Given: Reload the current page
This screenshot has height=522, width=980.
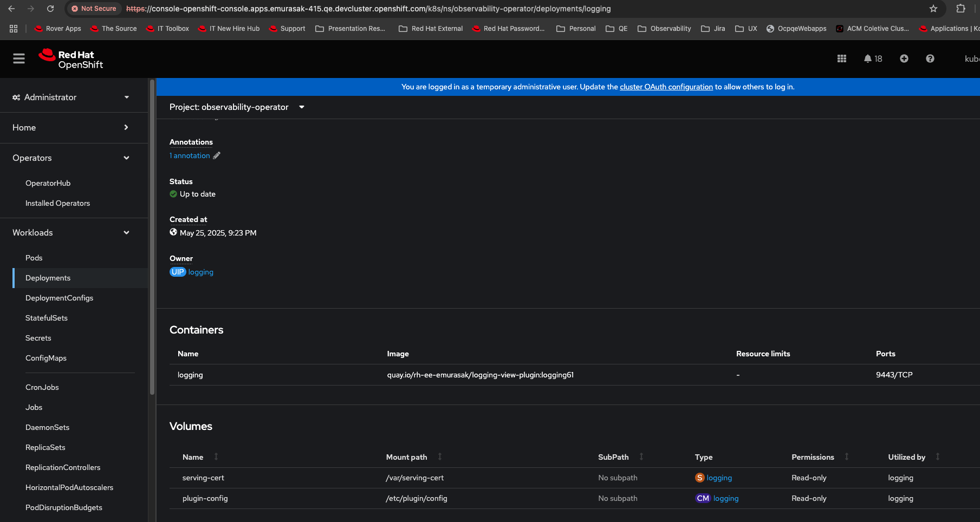Looking at the screenshot, I should (50, 9).
